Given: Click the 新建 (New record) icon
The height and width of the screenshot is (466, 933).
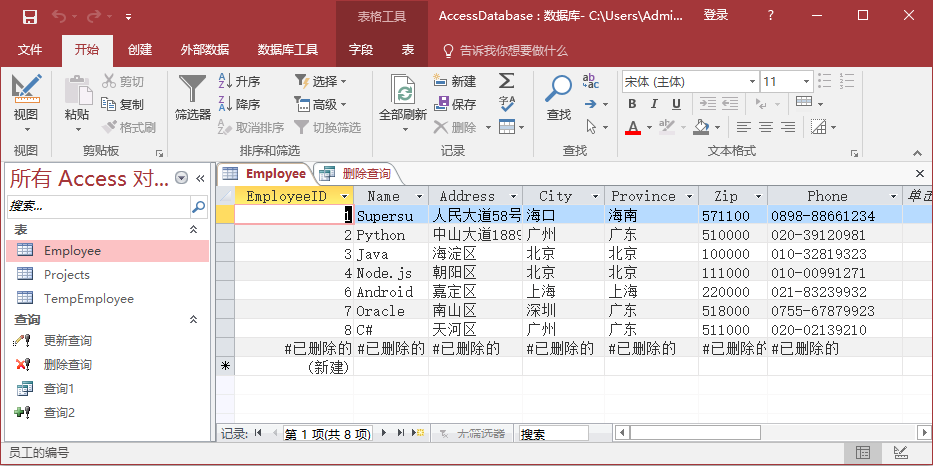Looking at the screenshot, I should coord(455,81).
